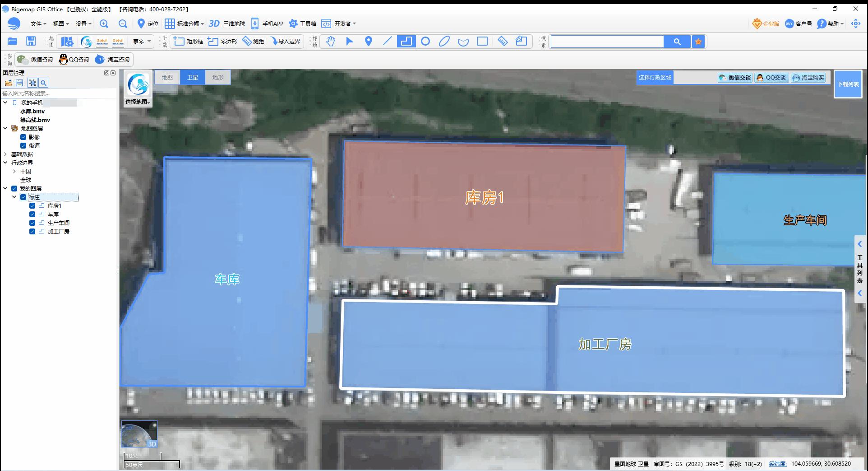Click the 矩形框 download frame tool

[188, 41]
